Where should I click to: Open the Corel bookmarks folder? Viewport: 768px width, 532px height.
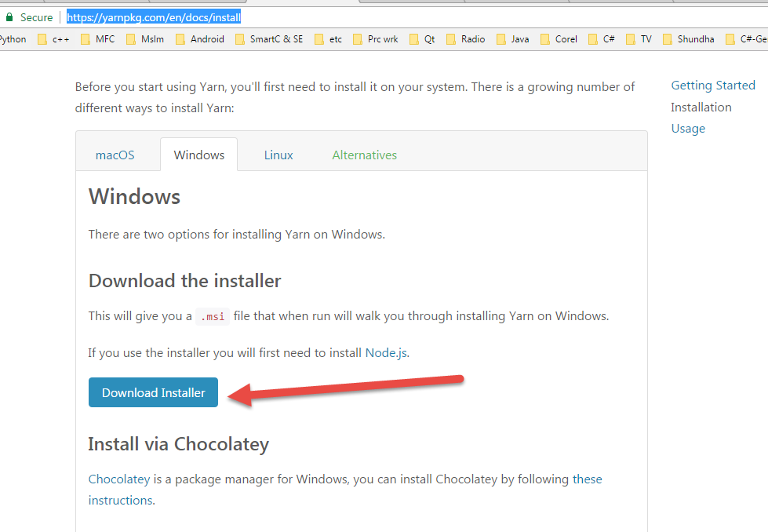(x=559, y=38)
